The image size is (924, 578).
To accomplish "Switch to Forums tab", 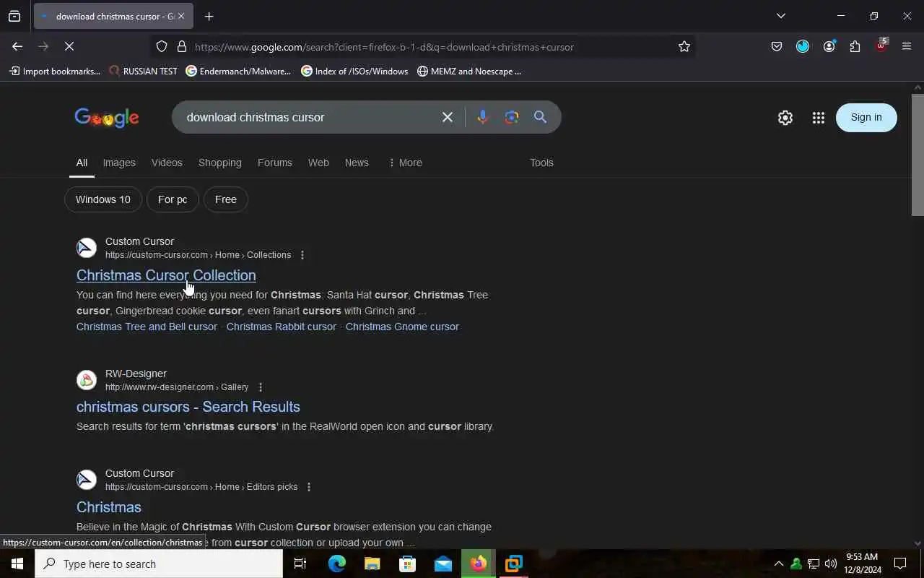I will tap(275, 163).
